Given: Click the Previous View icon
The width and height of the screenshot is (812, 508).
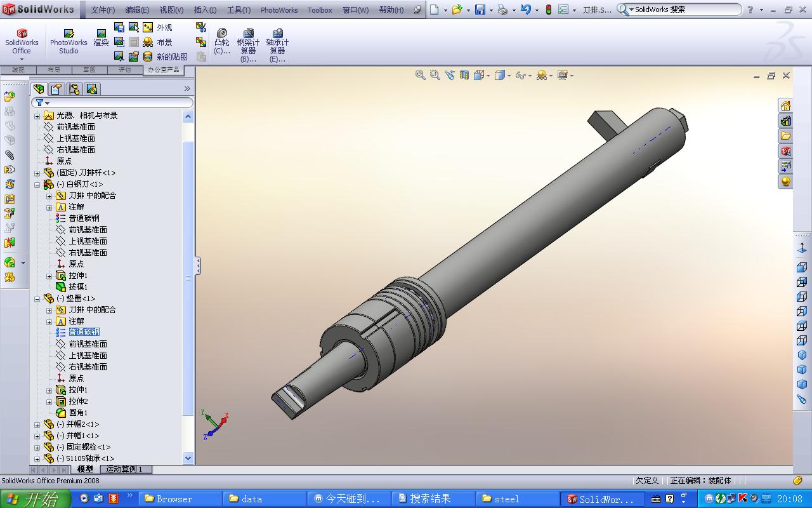Looking at the screenshot, I should [x=450, y=75].
